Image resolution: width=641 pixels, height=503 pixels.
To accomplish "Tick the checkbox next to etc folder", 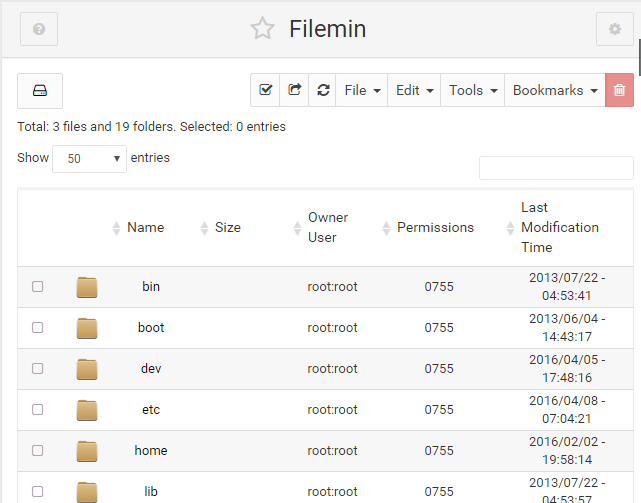I will pos(38,410).
